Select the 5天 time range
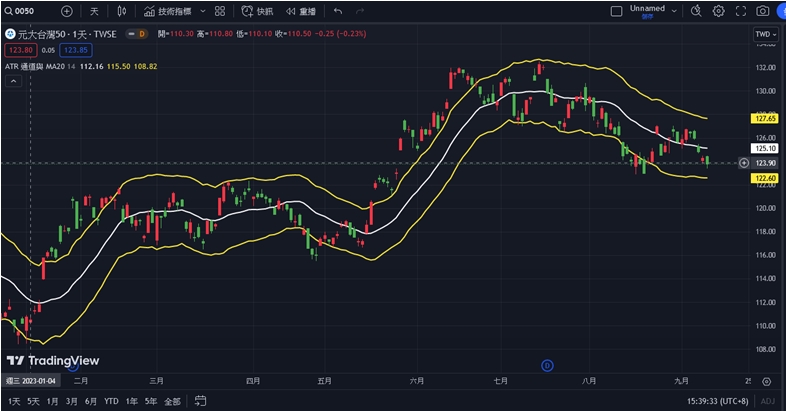Image resolution: width=786 pixels, height=411 pixels. point(33,401)
